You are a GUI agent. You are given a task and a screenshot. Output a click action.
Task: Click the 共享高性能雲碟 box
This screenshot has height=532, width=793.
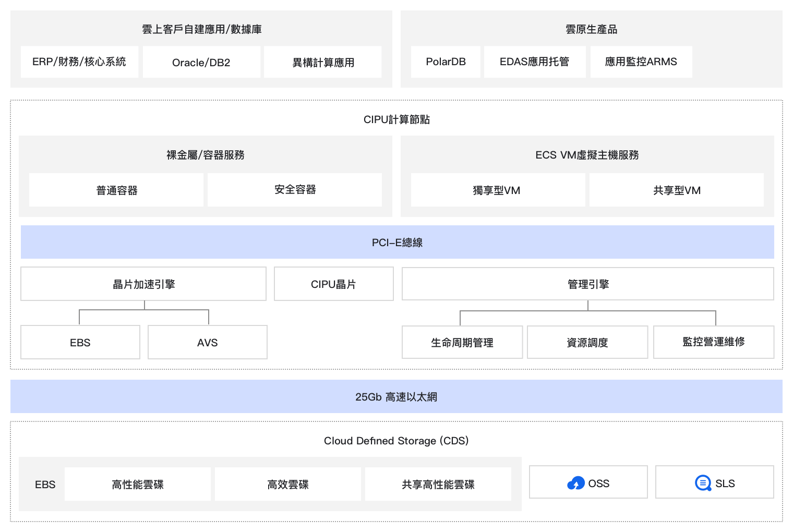438,484
